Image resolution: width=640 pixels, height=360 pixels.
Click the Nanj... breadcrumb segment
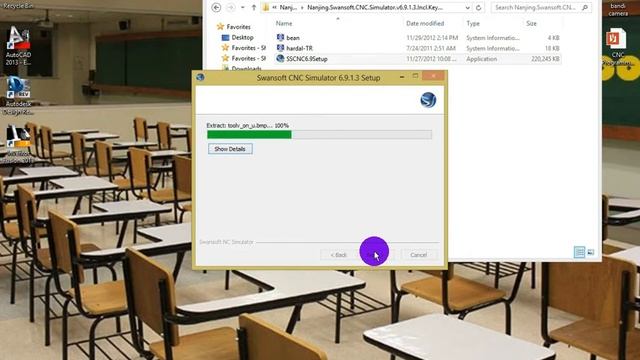[x=288, y=7]
